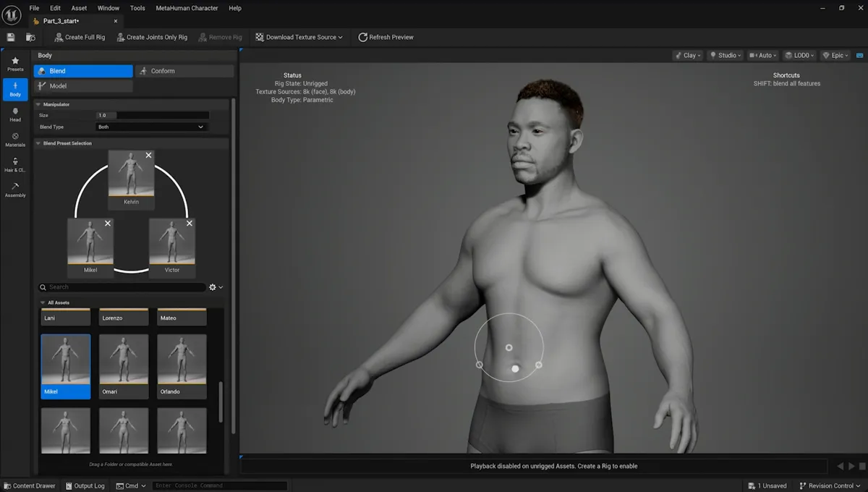Remove Kelvin from the blend preset slot
Image resolution: width=868 pixels, height=492 pixels.
(148, 156)
